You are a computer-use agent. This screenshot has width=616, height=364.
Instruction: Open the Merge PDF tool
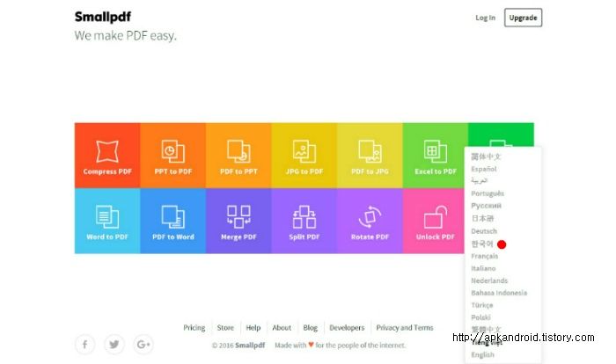(238, 221)
